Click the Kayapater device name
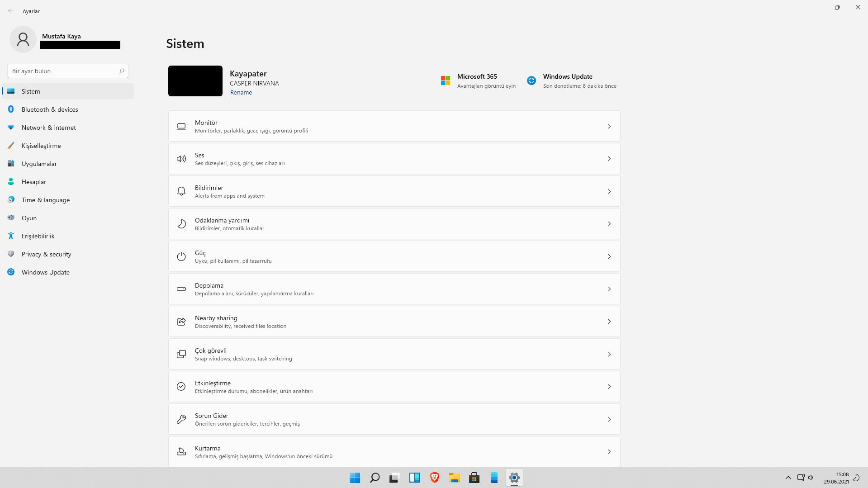Viewport: 868px width, 488px height. [248, 74]
